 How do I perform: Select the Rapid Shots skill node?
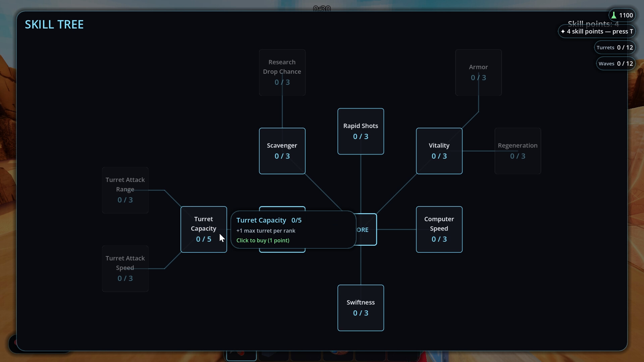pyautogui.click(x=361, y=131)
